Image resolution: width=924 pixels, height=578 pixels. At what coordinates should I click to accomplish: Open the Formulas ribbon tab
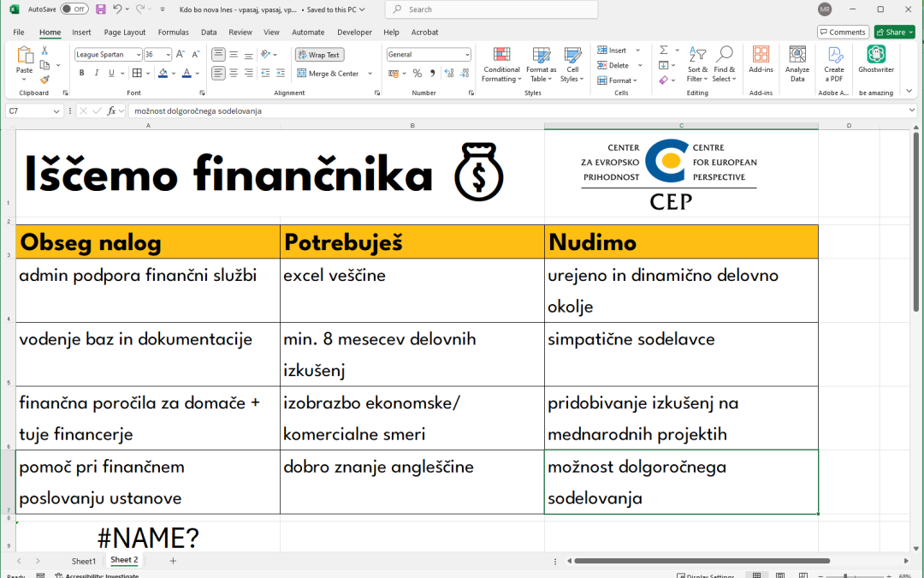point(173,33)
